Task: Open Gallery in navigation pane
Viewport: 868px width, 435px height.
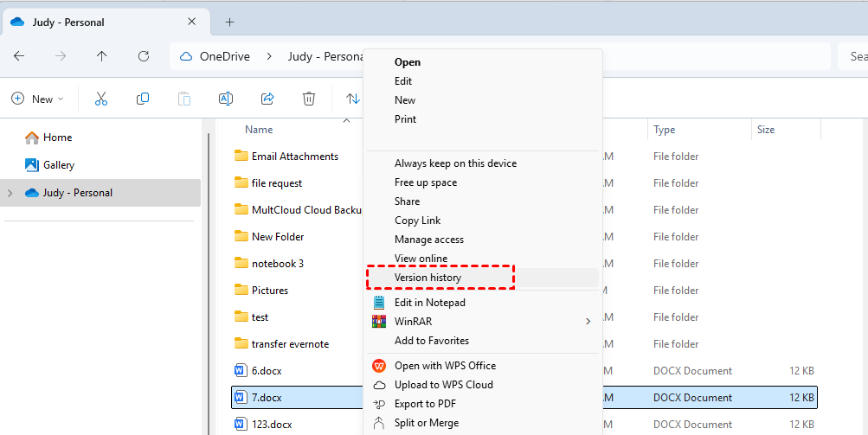Action: (x=59, y=165)
